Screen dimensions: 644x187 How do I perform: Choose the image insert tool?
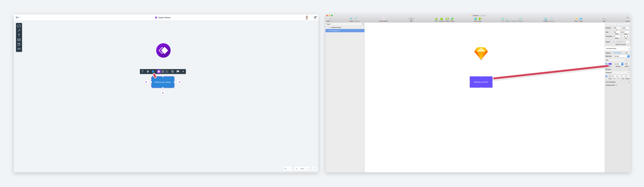19,40
